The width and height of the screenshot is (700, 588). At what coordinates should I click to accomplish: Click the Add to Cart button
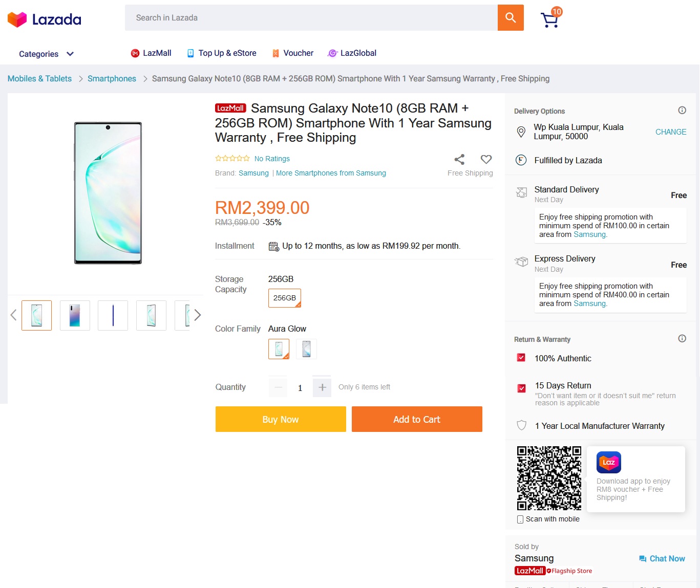(417, 419)
